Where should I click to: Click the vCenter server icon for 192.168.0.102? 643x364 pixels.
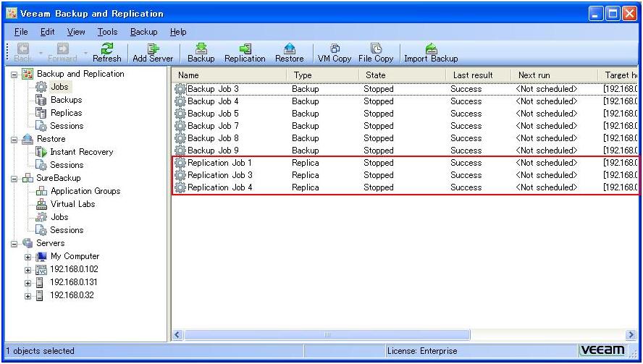point(41,270)
